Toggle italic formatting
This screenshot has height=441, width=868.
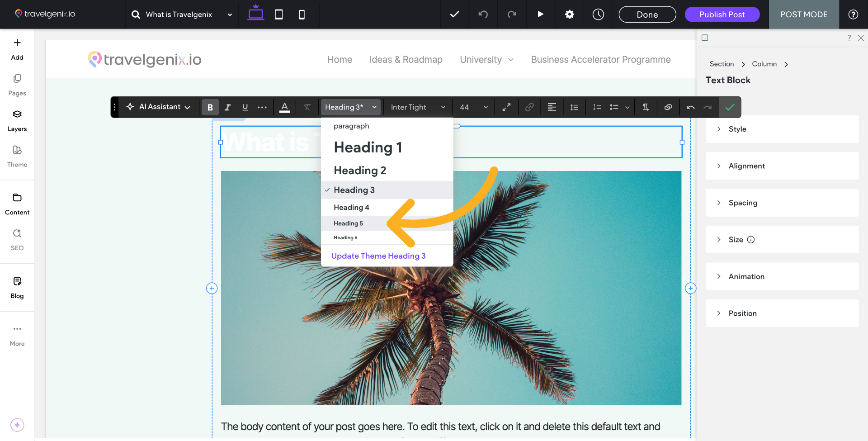[227, 107]
